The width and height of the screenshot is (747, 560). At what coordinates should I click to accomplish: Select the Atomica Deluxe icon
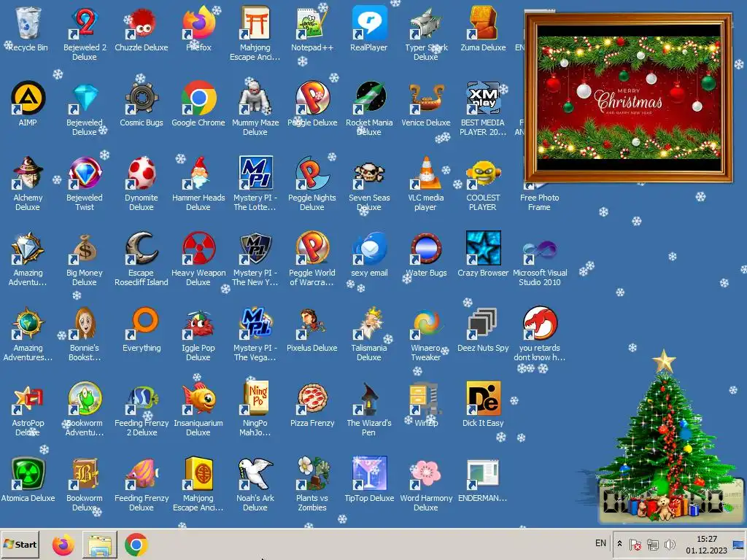28,473
